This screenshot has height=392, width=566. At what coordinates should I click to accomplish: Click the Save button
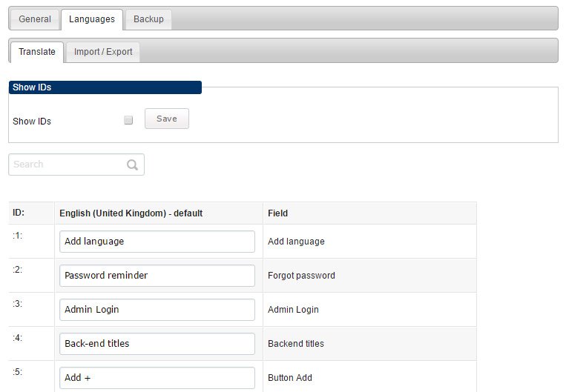tap(167, 119)
